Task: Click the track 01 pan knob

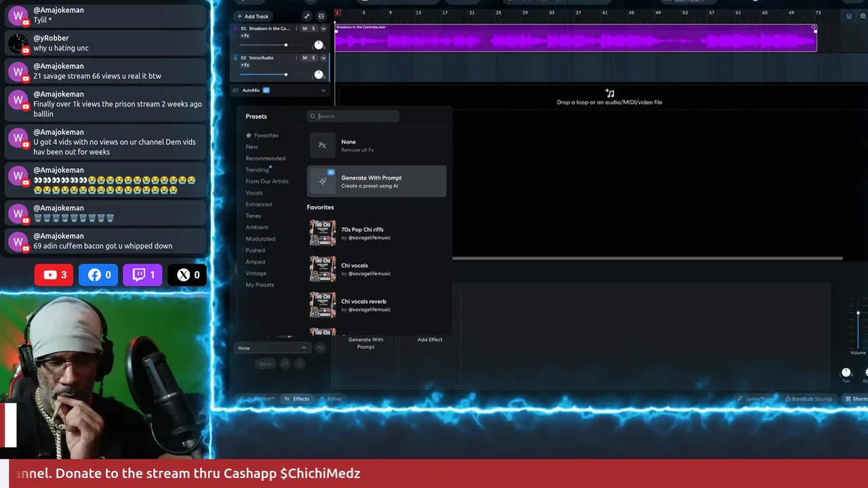Action: pos(319,45)
